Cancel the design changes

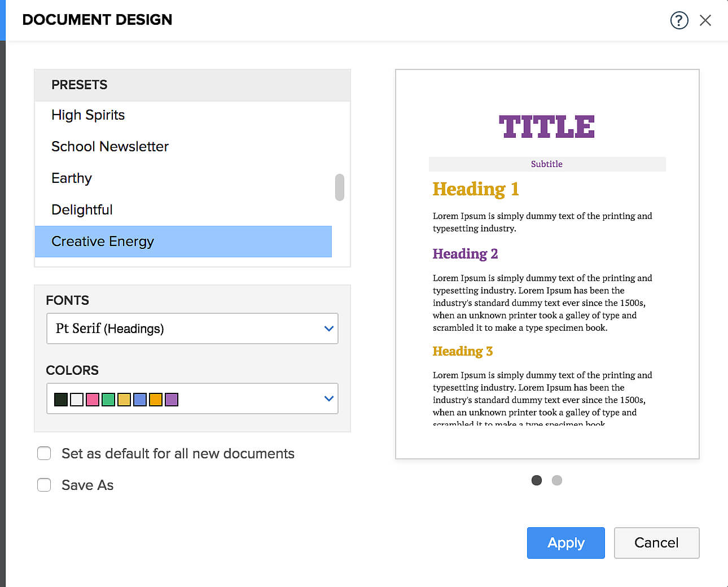tap(656, 543)
